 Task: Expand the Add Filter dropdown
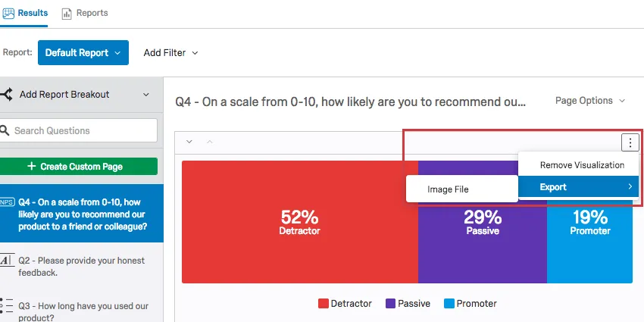coord(170,53)
